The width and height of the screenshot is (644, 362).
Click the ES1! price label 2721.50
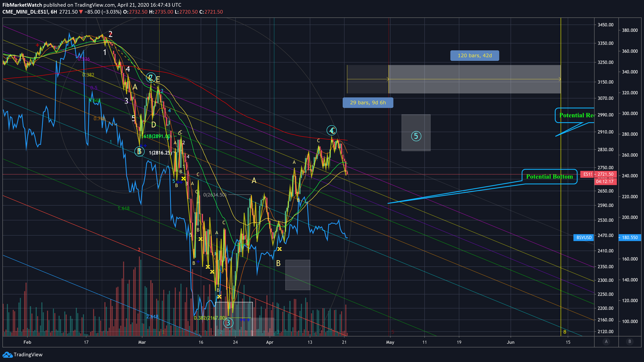pos(605,174)
